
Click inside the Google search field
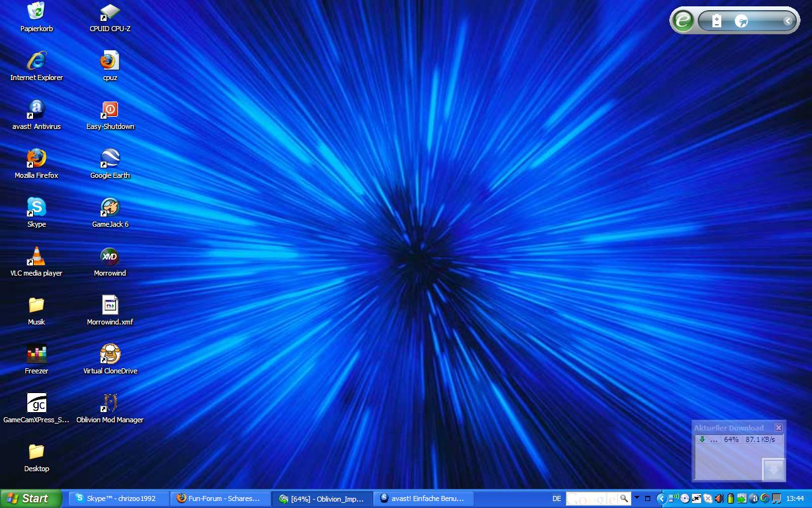592,498
